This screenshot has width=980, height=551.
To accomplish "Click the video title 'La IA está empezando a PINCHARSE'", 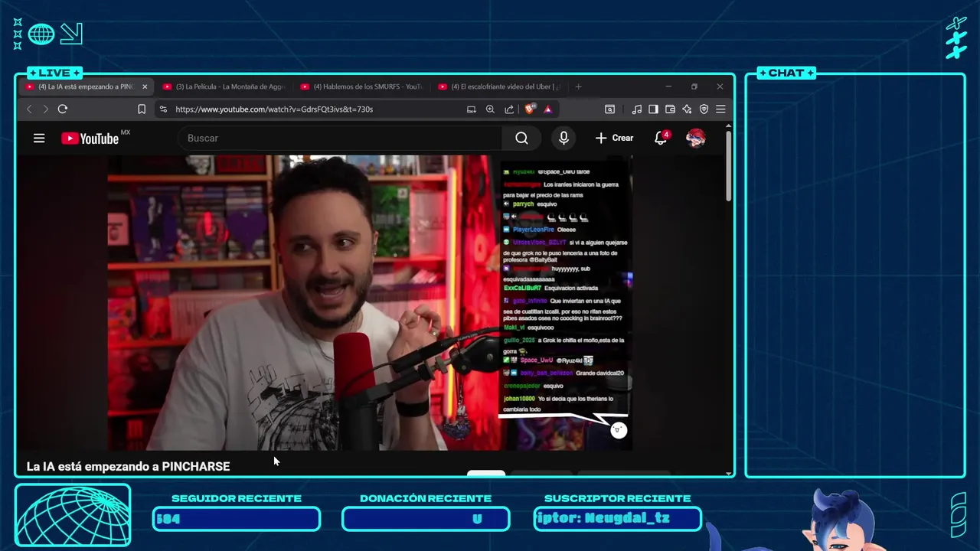I will 128,466.
